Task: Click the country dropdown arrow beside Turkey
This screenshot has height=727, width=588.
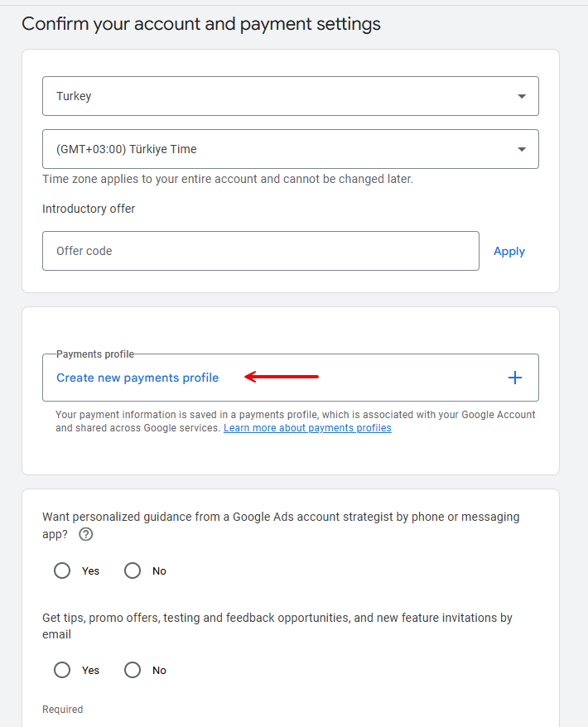Action: 521,96
